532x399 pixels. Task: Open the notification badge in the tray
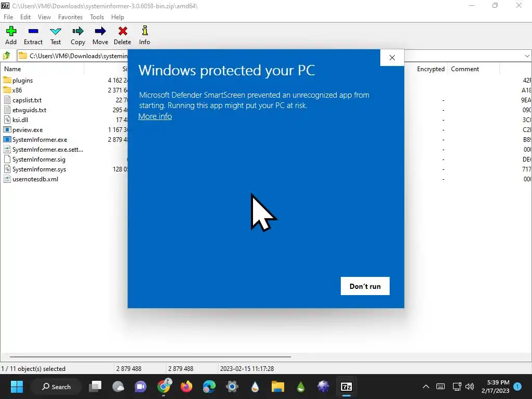click(x=517, y=387)
